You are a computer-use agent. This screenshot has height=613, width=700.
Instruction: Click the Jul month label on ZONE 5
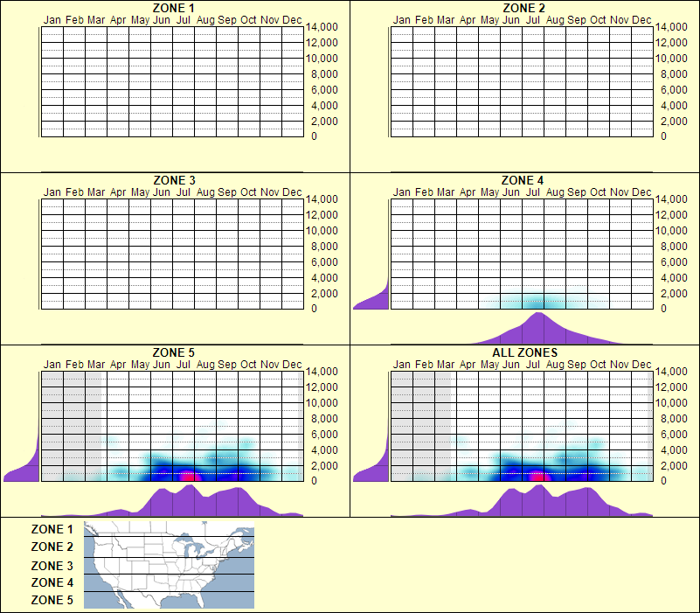(184, 365)
